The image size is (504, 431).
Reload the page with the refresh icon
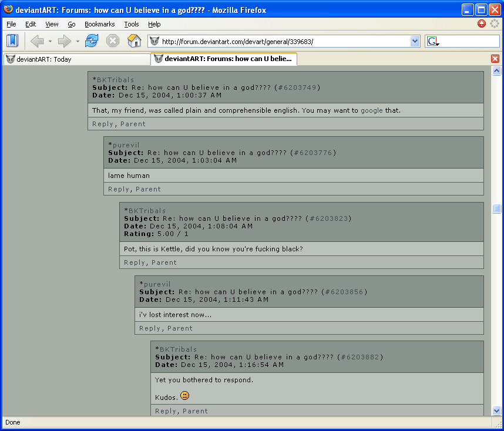92,41
